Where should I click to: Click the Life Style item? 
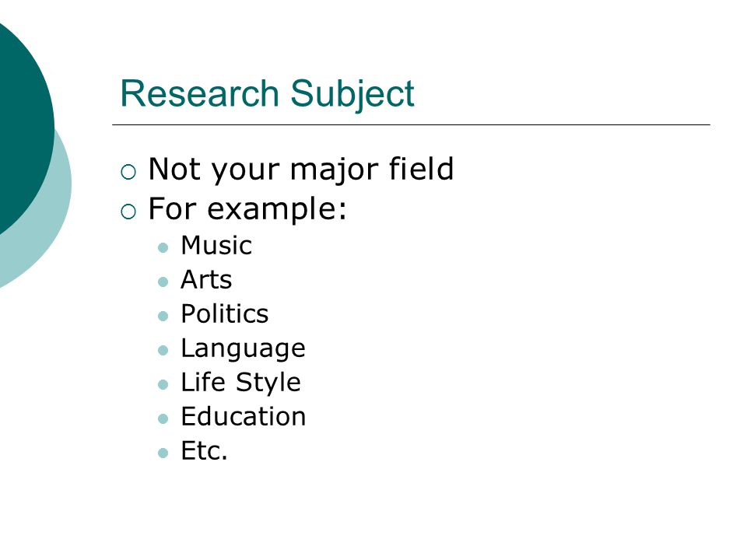click(241, 383)
